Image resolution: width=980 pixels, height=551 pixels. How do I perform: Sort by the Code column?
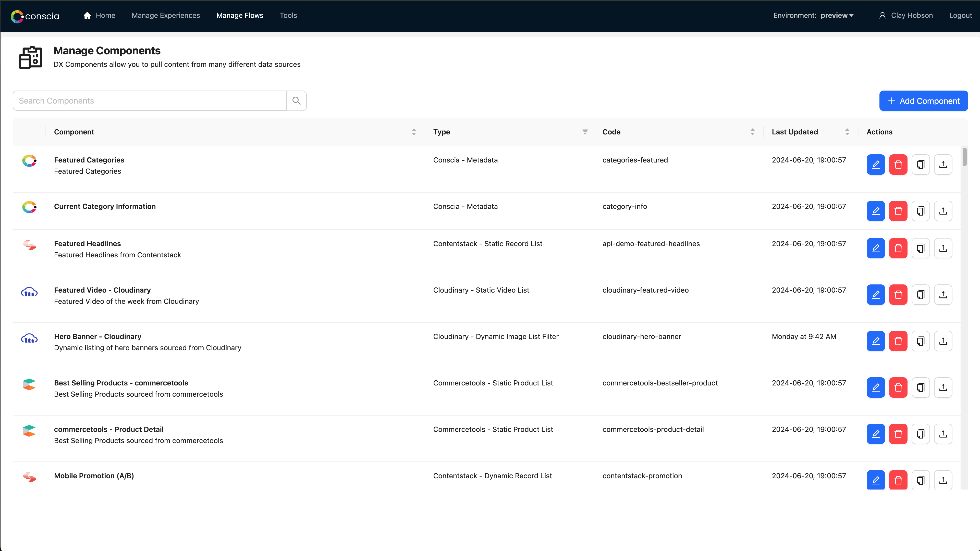pyautogui.click(x=752, y=132)
